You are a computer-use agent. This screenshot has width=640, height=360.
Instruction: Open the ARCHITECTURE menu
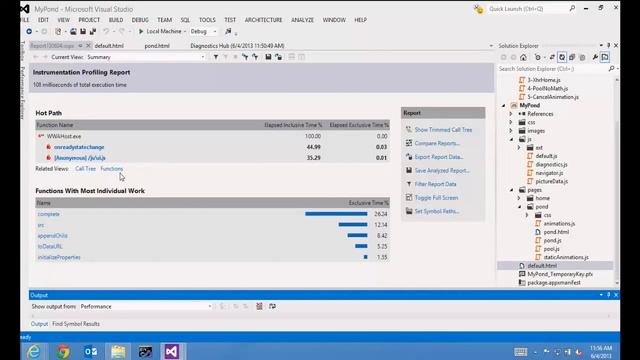(x=263, y=20)
